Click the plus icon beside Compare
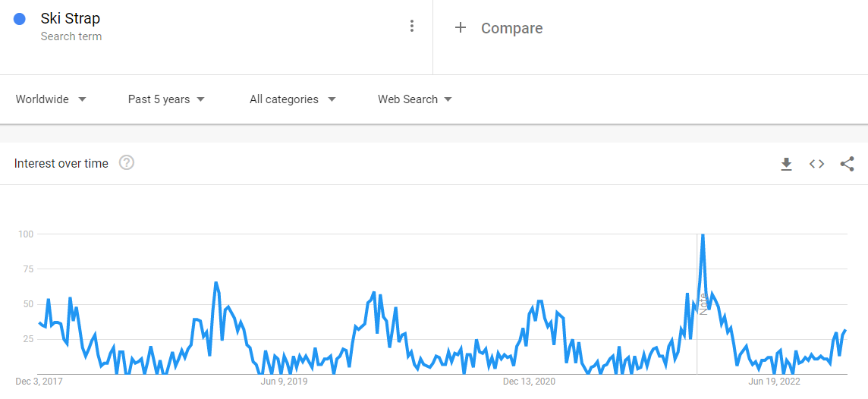868x399 pixels. tap(460, 28)
